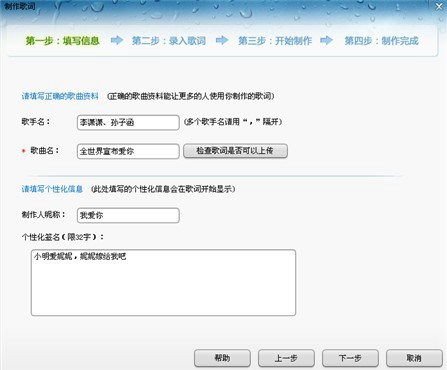Click the red required star by 歌曲名
This screenshot has width=447, height=370.
coord(24,151)
